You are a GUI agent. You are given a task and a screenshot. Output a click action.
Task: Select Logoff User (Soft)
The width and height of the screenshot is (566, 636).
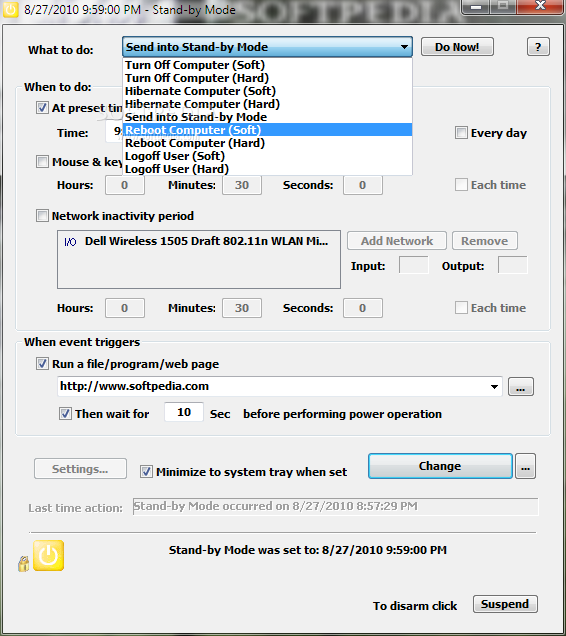click(267, 156)
